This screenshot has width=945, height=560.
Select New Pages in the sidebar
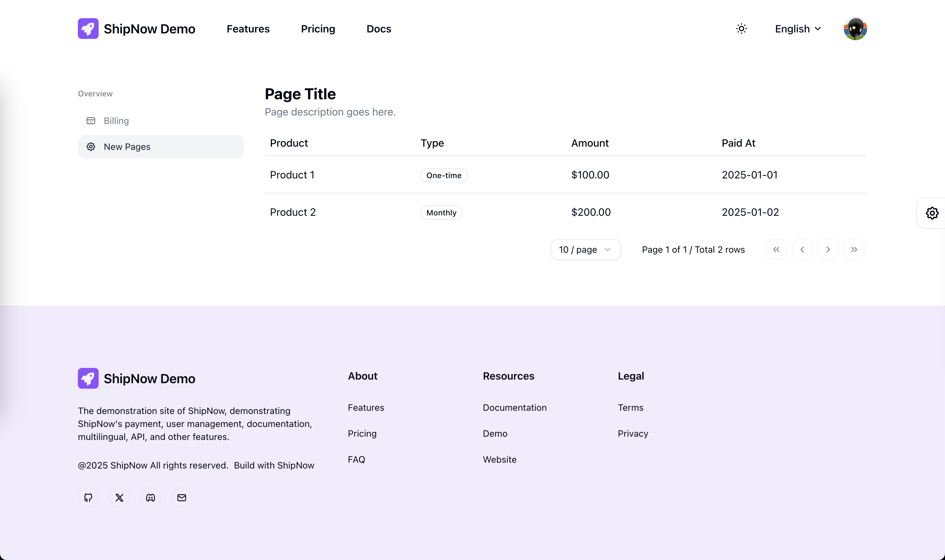(x=127, y=147)
